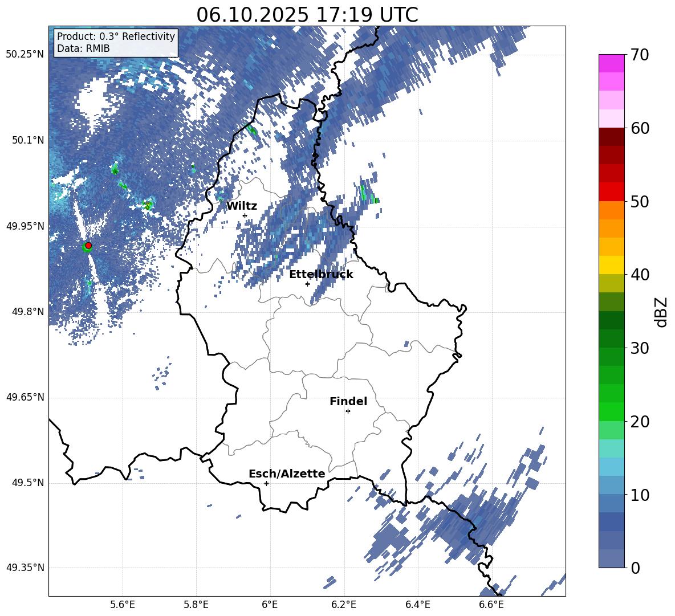Click the 49.65°N latitude tick label

click(x=25, y=397)
